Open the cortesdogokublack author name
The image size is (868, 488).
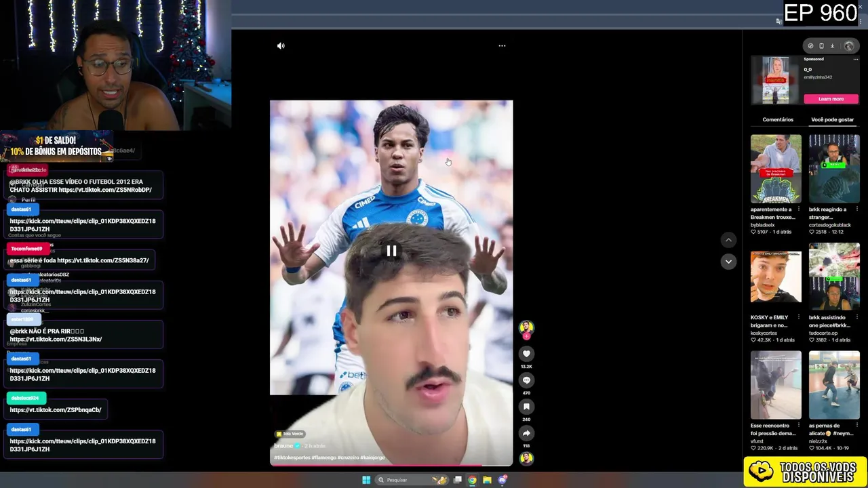pos(829,225)
